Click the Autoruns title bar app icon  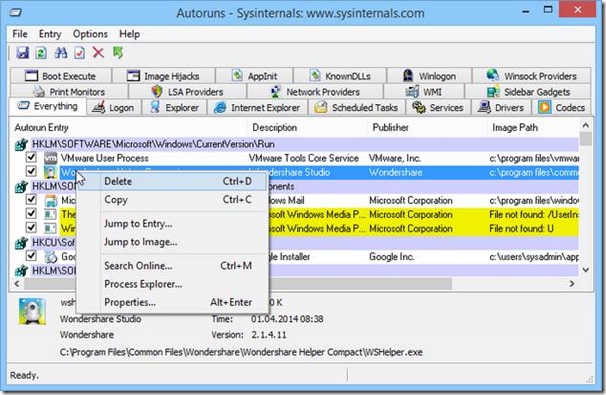pyautogui.click(x=16, y=13)
